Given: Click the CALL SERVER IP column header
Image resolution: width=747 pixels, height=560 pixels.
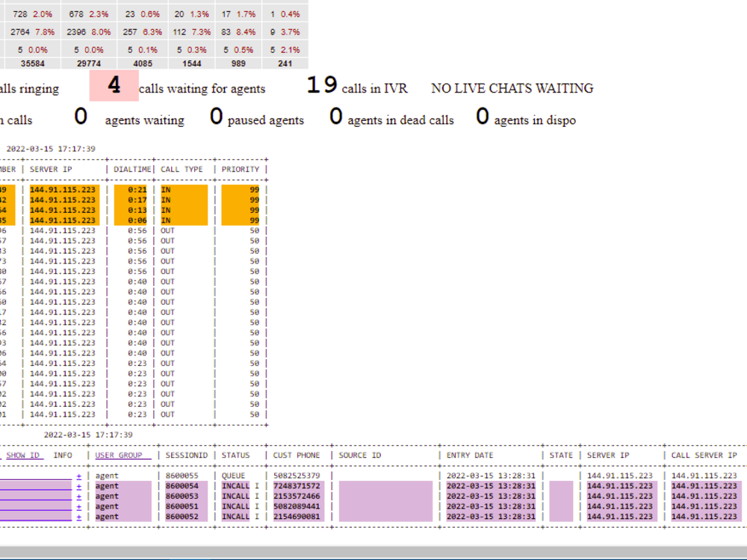Looking at the screenshot, I should tap(704, 455).
